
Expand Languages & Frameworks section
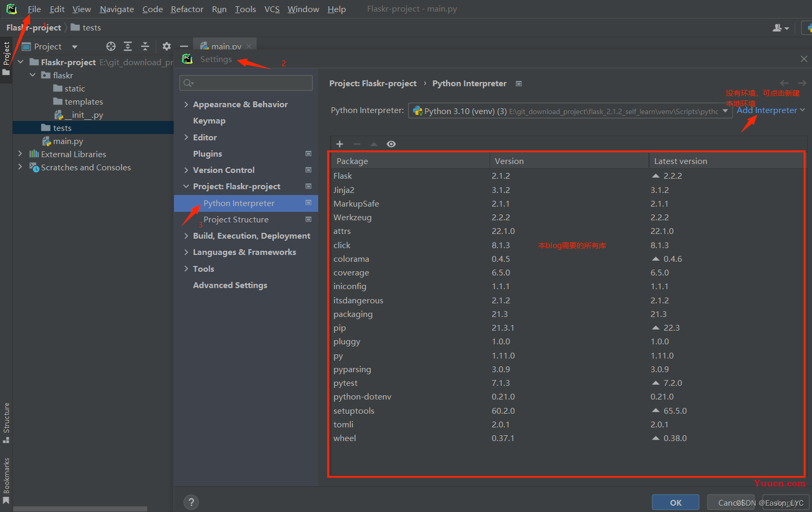186,252
